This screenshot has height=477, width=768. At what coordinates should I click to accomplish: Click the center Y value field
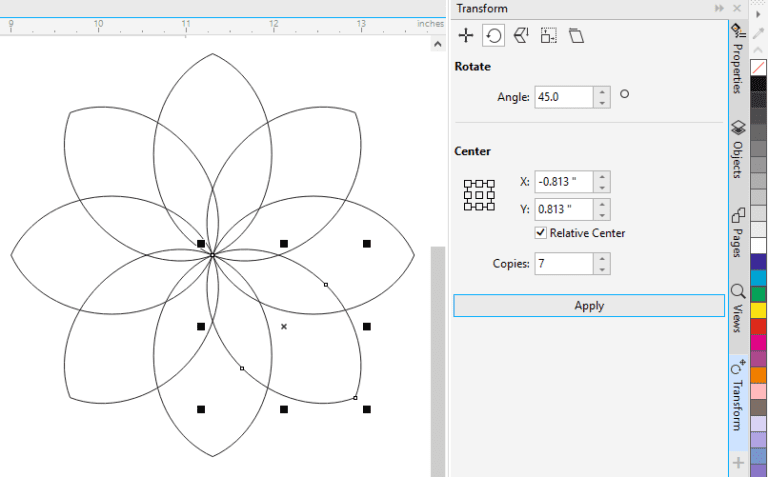563,209
